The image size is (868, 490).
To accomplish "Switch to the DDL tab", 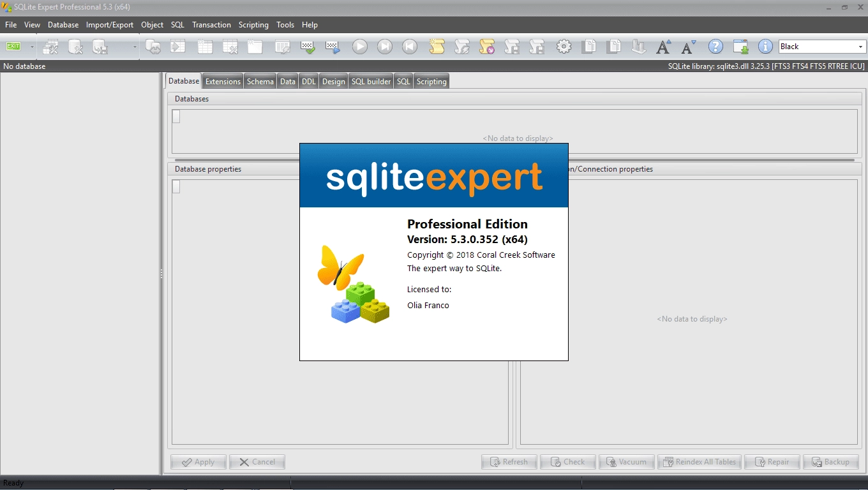I will tap(309, 81).
